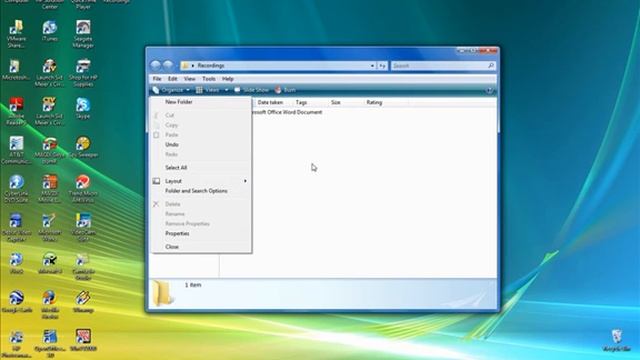Open the Edit menu
This screenshot has width=640, height=360.
[x=173, y=79]
